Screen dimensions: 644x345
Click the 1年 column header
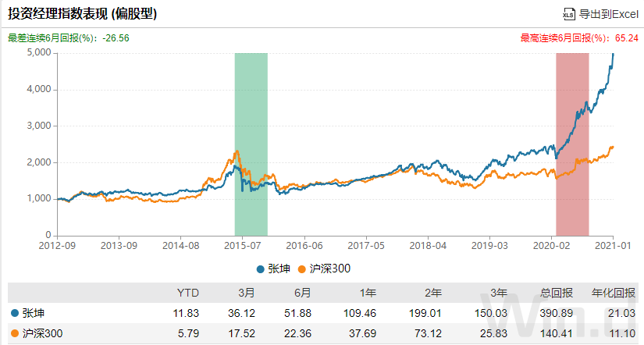point(368,293)
